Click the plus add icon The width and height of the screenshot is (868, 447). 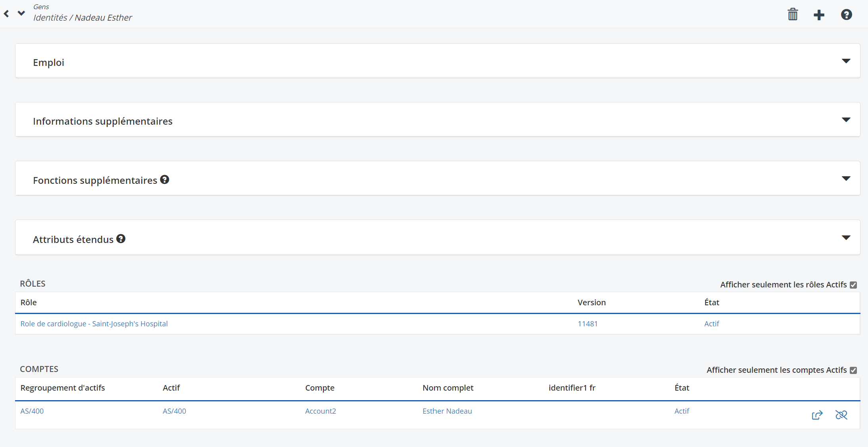819,15
